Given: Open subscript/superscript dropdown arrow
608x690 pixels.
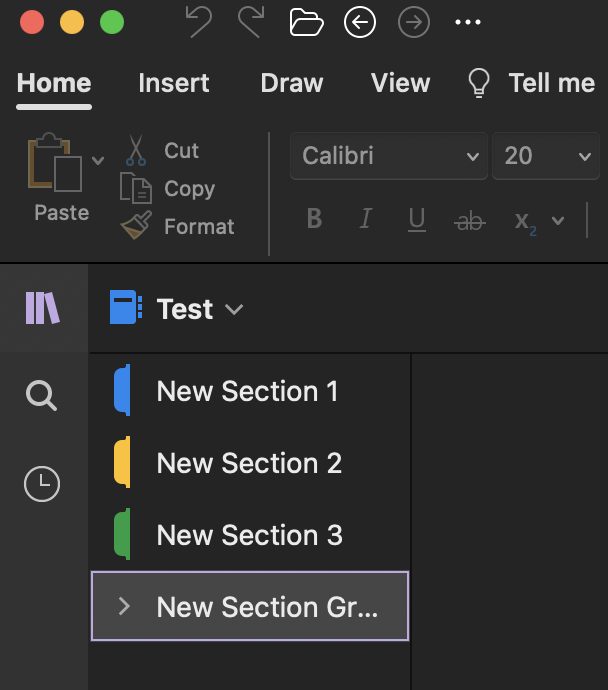Looking at the screenshot, I should pyautogui.click(x=558, y=220).
